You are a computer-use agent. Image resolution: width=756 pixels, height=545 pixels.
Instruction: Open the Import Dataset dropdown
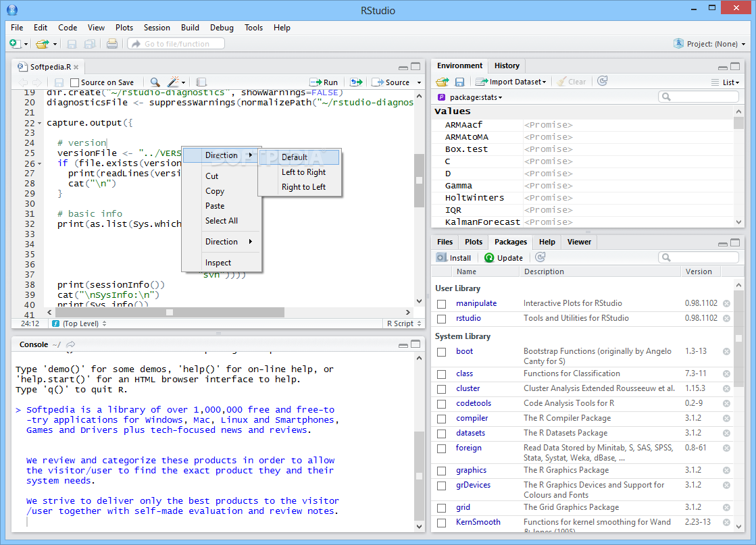[x=511, y=82]
